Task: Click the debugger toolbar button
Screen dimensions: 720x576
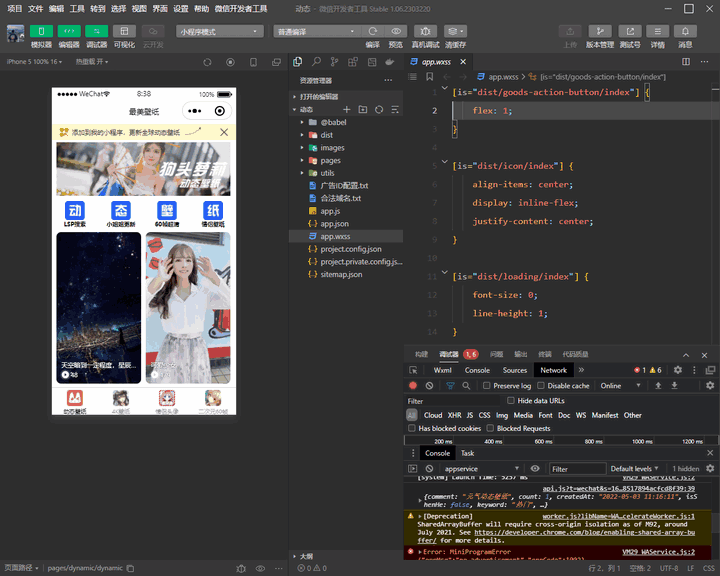Action: click(97, 32)
